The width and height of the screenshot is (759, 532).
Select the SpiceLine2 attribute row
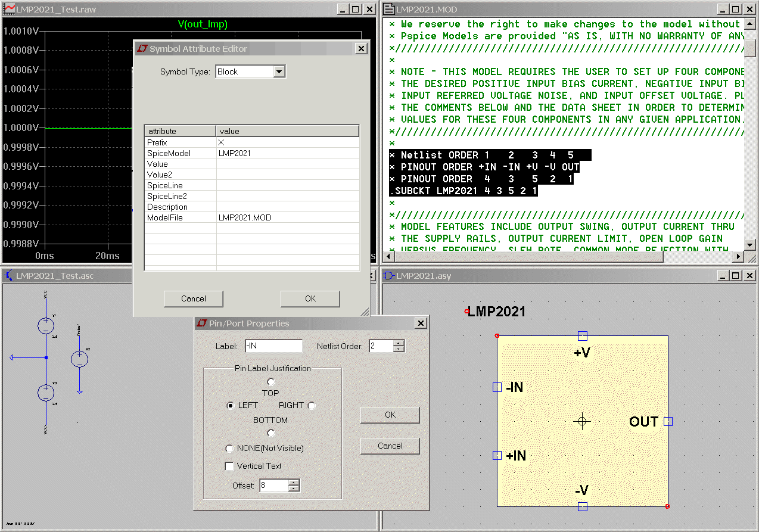[x=252, y=196]
